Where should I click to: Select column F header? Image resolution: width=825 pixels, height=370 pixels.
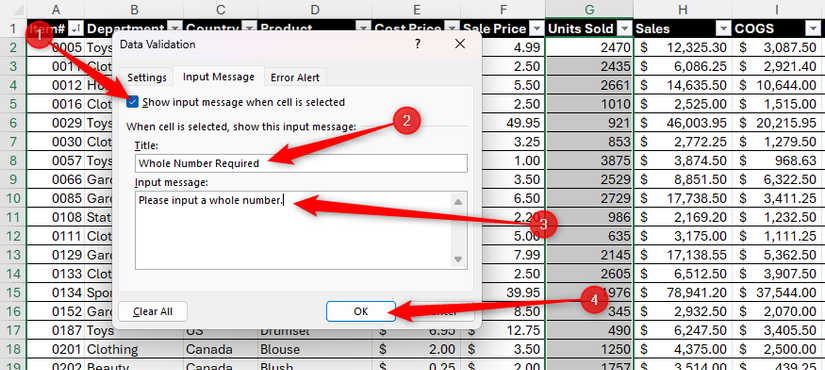tap(503, 9)
